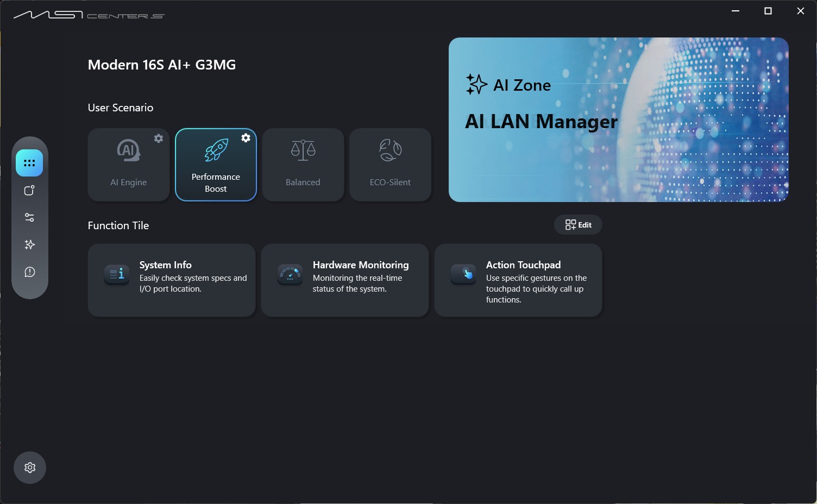The width and height of the screenshot is (817, 504).
Task: Open the settings gear at bottom left
Action: point(30,468)
